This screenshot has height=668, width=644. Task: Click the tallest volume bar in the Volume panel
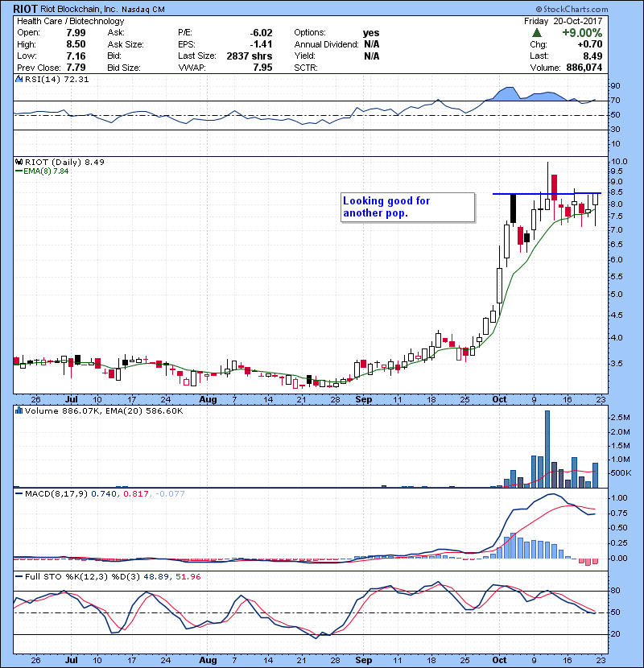tap(547, 449)
